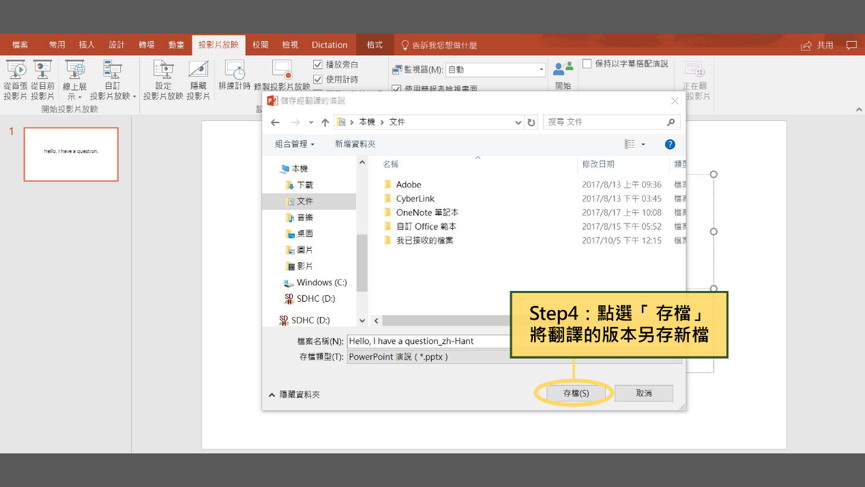Click the 取消 cancel button
The height and width of the screenshot is (487, 865).
pos(643,393)
